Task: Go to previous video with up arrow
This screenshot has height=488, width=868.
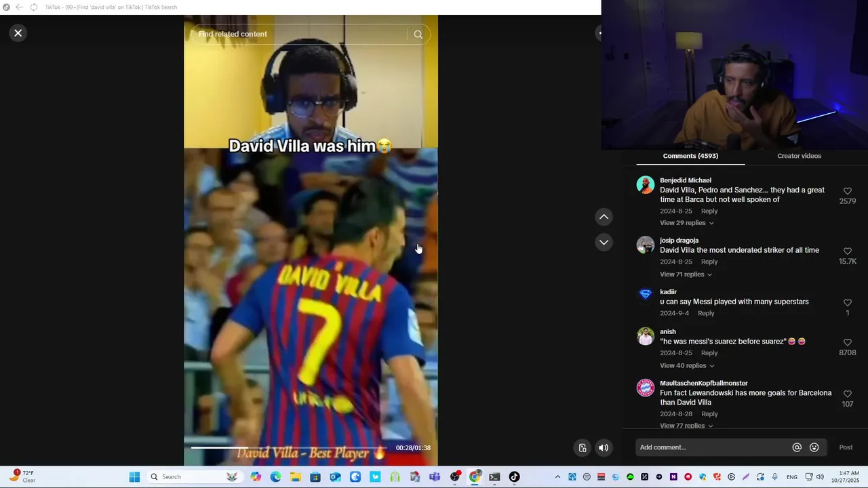Action: pos(604,217)
